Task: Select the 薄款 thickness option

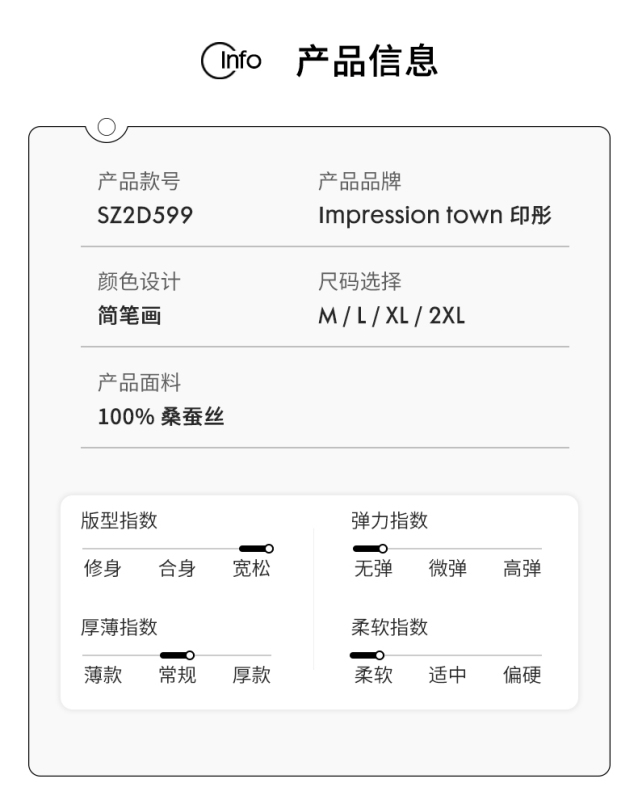Action: click(103, 675)
